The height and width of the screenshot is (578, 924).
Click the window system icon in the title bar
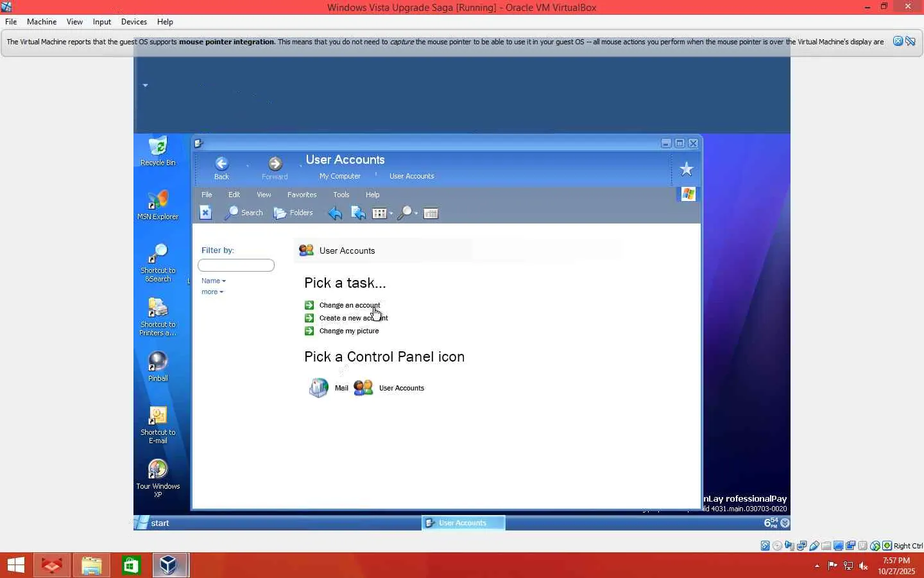click(198, 143)
